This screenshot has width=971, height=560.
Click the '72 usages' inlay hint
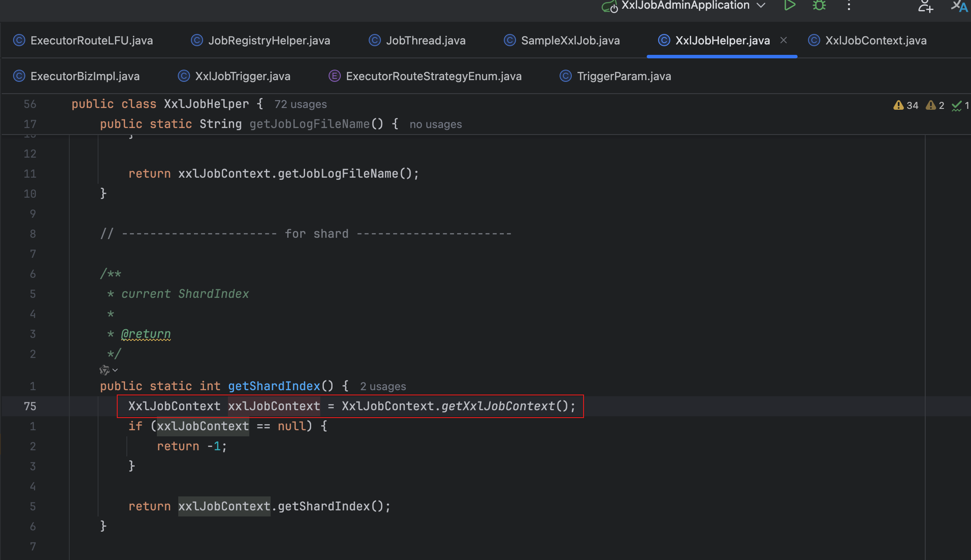point(300,105)
